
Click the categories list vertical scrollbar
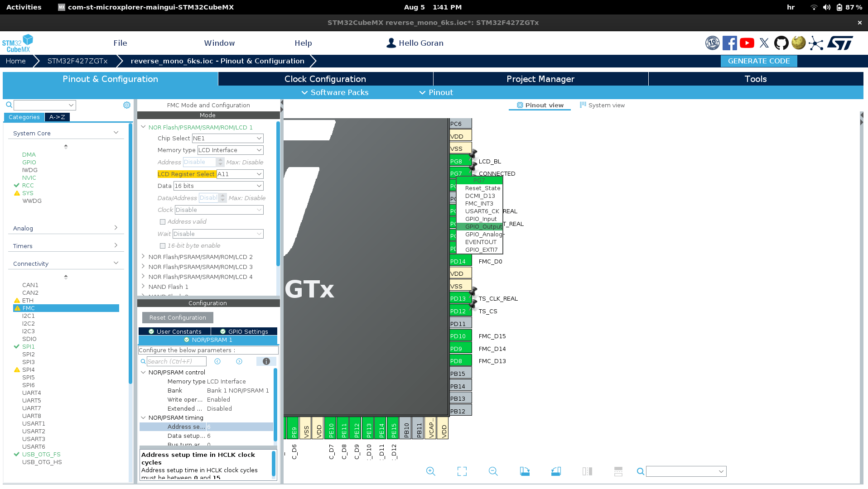[x=130, y=254]
